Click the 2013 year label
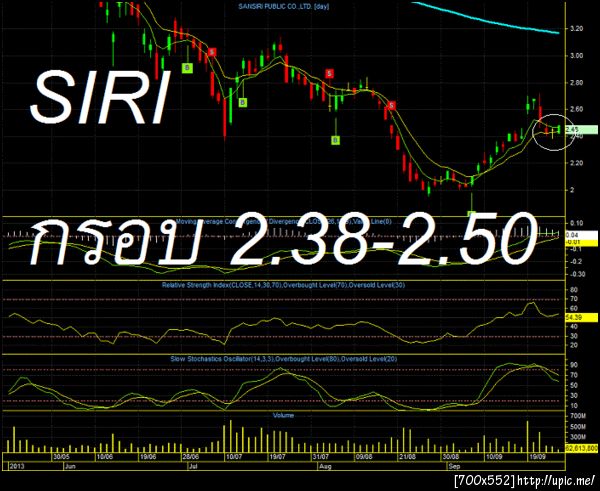 (x=16, y=467)
